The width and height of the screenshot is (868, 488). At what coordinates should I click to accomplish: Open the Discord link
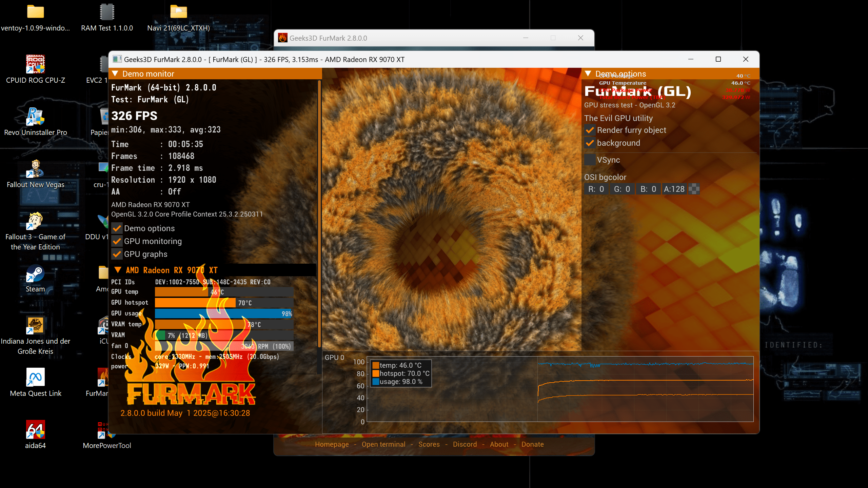tap(465, 444)
